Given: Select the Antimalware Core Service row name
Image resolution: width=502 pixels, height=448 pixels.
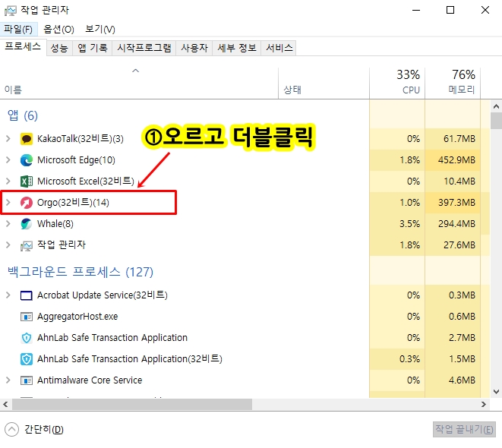Looking at the screenshot, I should click(x=90, y=380).
